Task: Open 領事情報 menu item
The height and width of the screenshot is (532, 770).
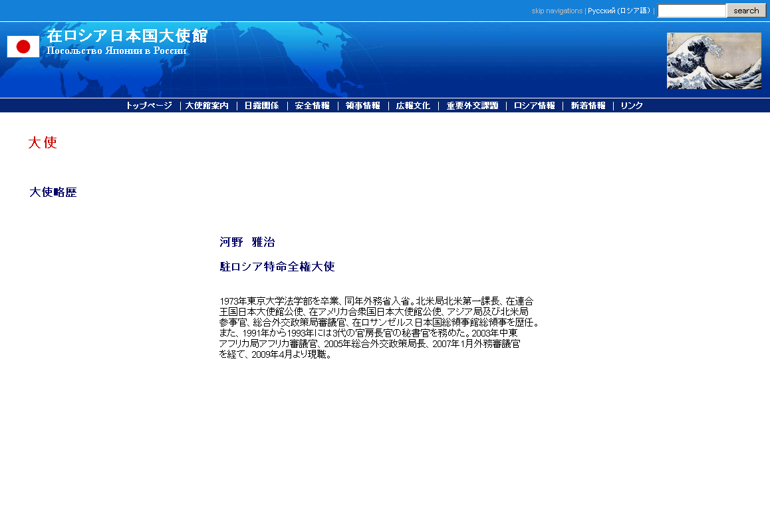Action: click(x=363, y=106)
